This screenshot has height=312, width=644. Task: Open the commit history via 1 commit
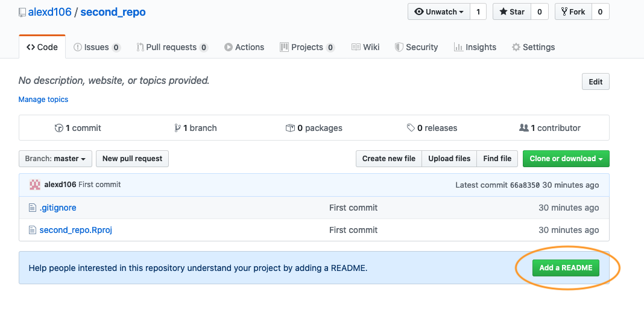tap(78, 128)
